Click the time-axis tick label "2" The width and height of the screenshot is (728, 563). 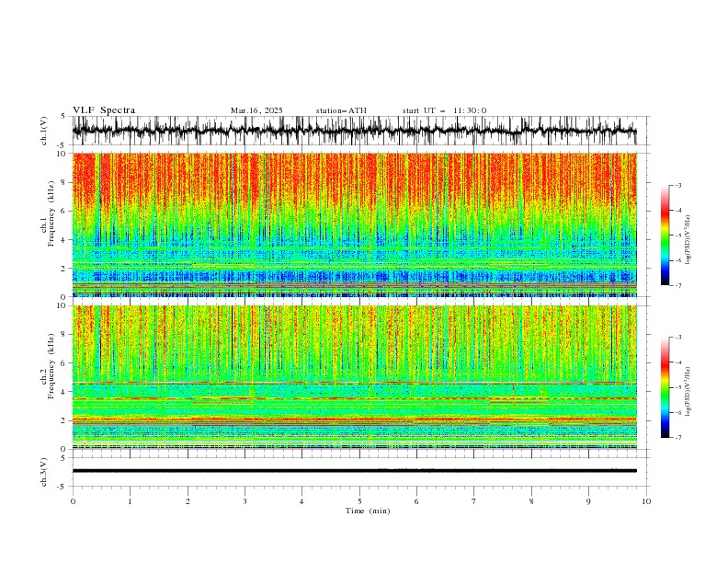pos(188,501)
